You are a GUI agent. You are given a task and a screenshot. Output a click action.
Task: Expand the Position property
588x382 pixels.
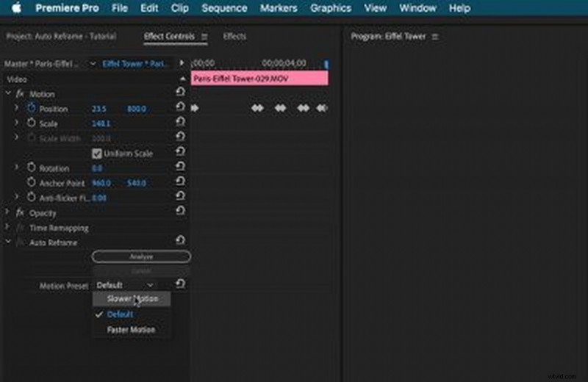pyautogui.click(x=16, y=108)
